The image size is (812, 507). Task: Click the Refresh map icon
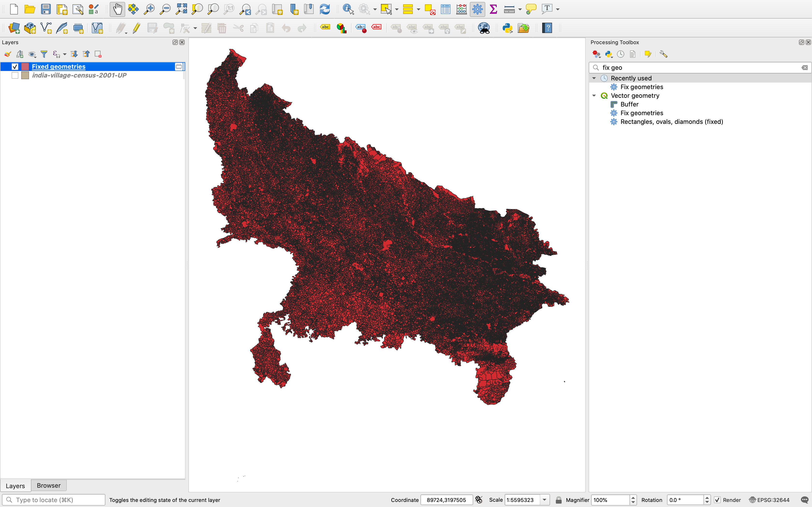[x=325, y=9]
